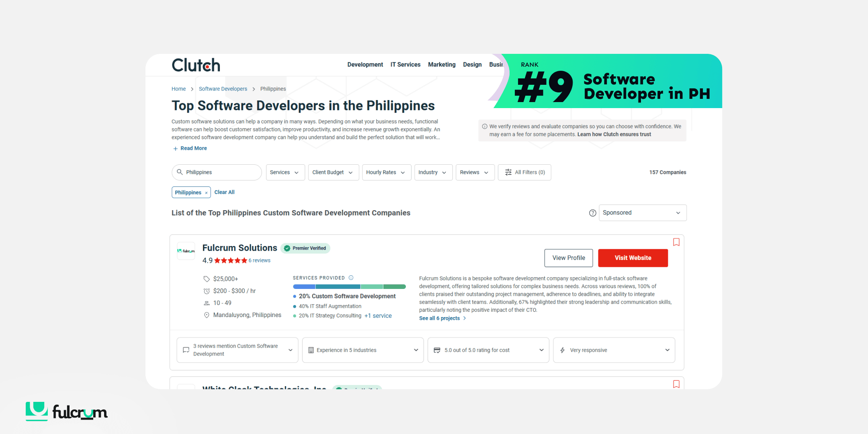Click the All Filters sliders icon
Screen dimensions: 868x434
point(508,172)
